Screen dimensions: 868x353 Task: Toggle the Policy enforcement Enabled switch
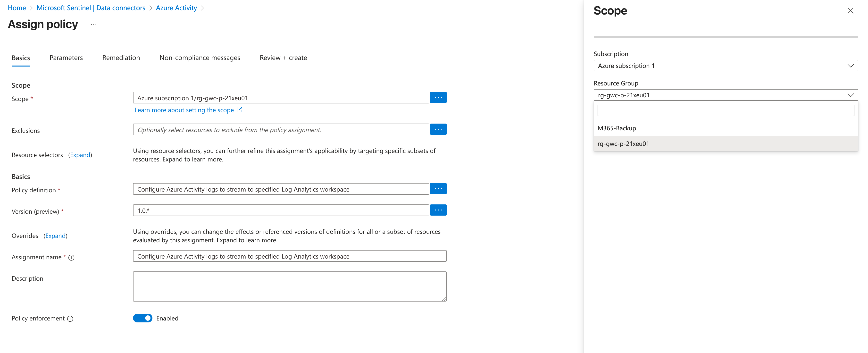click(x=142, y=318)
